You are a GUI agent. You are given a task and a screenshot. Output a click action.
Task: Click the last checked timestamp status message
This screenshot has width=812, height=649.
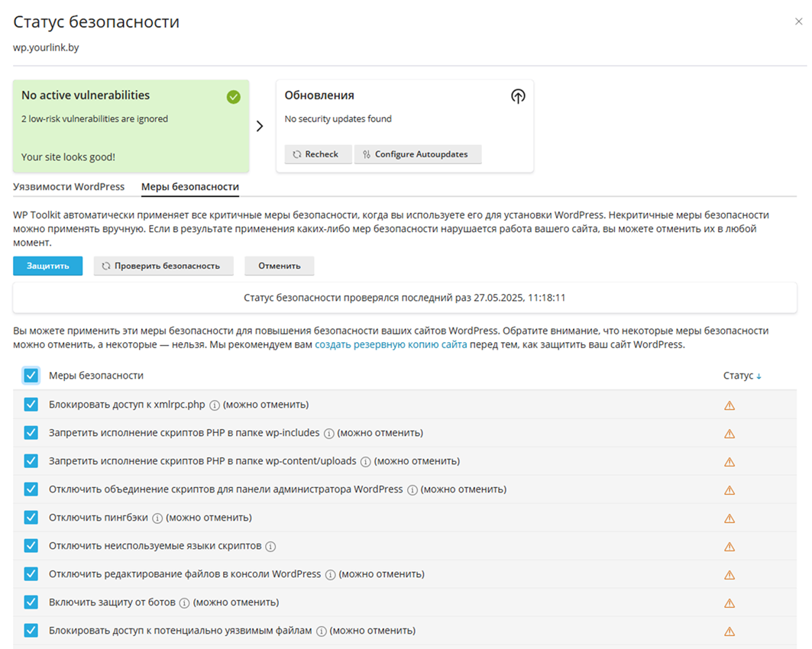[405, 298]
